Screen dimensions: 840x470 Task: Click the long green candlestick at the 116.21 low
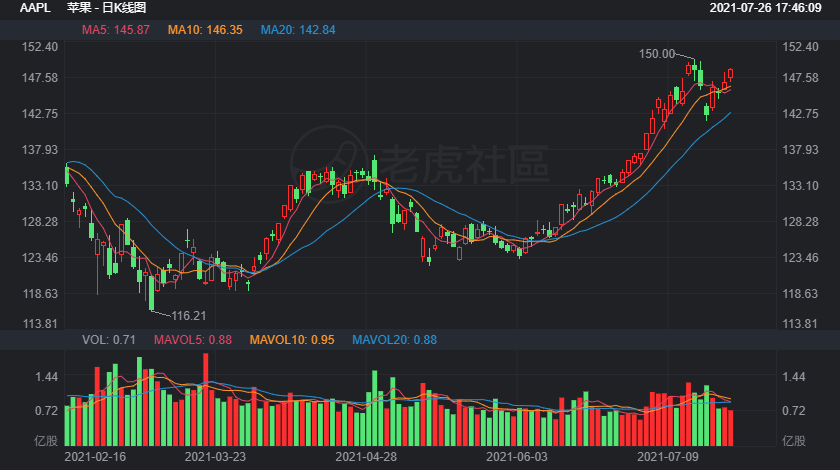pyautogui.click(x=152, y=293)
